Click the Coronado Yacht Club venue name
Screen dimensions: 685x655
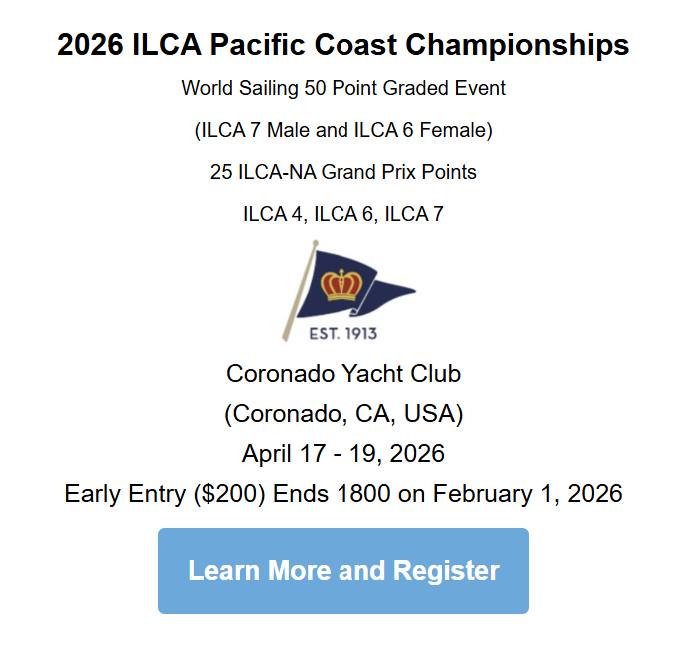coord(343,374)
